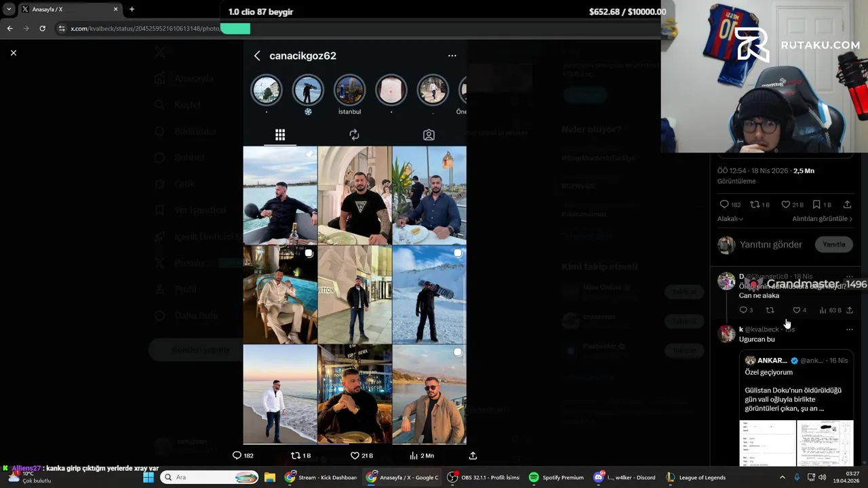Screen dimensions: 868x488
Task: Open the weather widget showing 10°C
Action: click(x=28, y=477)
